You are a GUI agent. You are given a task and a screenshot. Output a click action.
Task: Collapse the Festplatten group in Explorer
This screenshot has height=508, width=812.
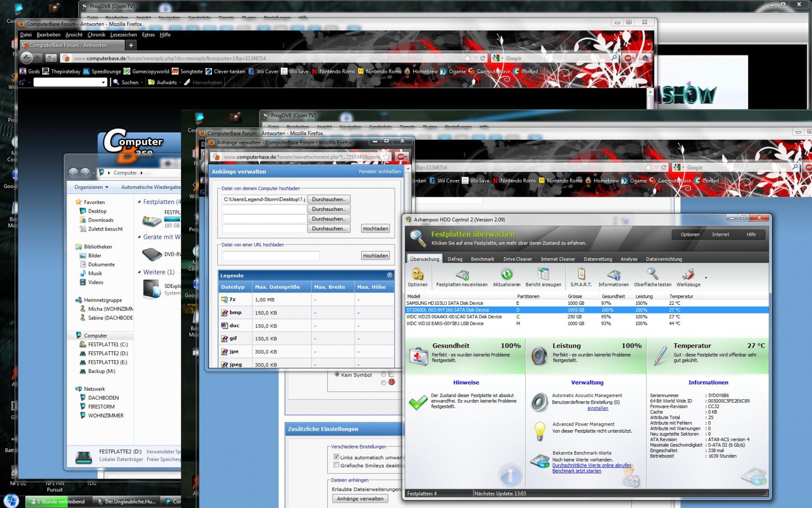pos(139,202)
